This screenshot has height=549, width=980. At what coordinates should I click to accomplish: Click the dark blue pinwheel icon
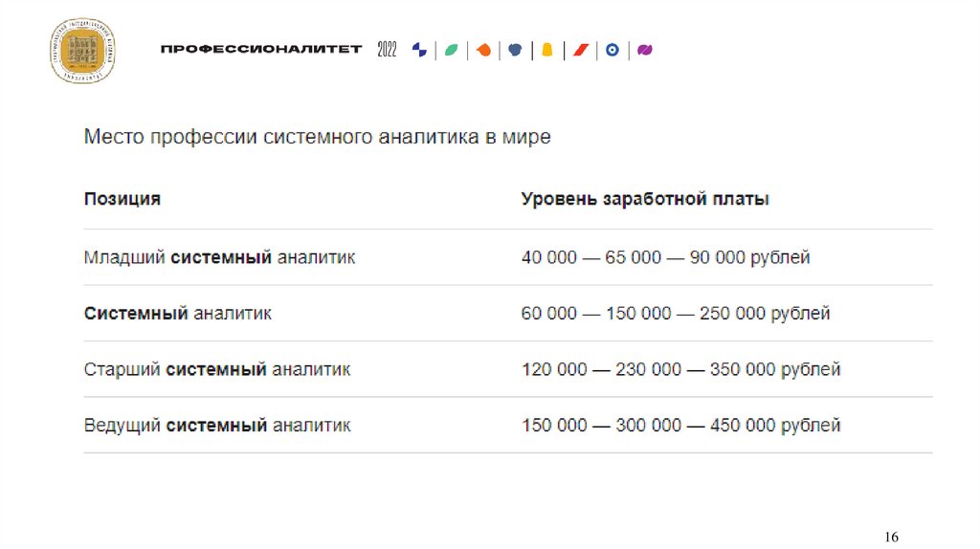(x=419, y=50)
